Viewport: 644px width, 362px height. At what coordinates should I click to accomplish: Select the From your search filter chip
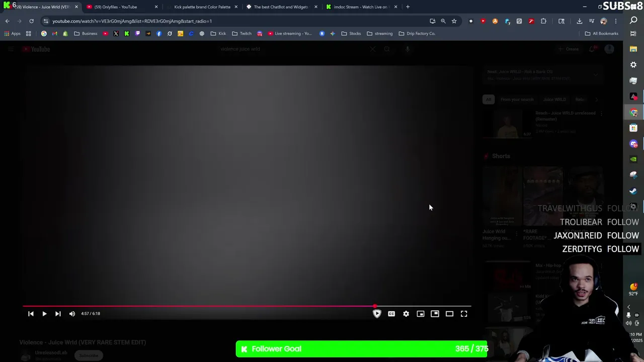tap(517, 100)
